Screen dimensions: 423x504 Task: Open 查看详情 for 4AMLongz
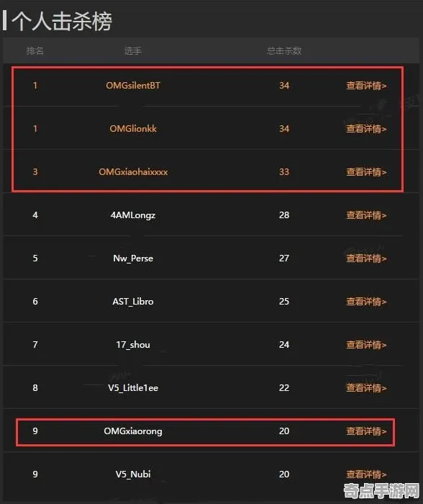(x=366, y=215)
